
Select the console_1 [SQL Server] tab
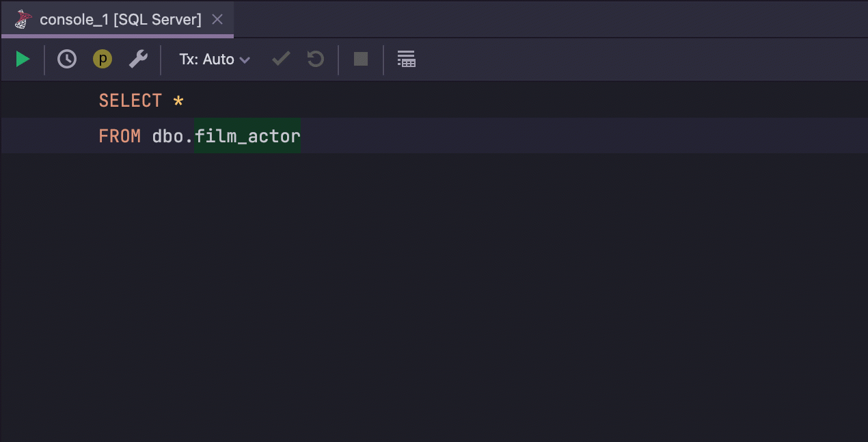[120, 20]
